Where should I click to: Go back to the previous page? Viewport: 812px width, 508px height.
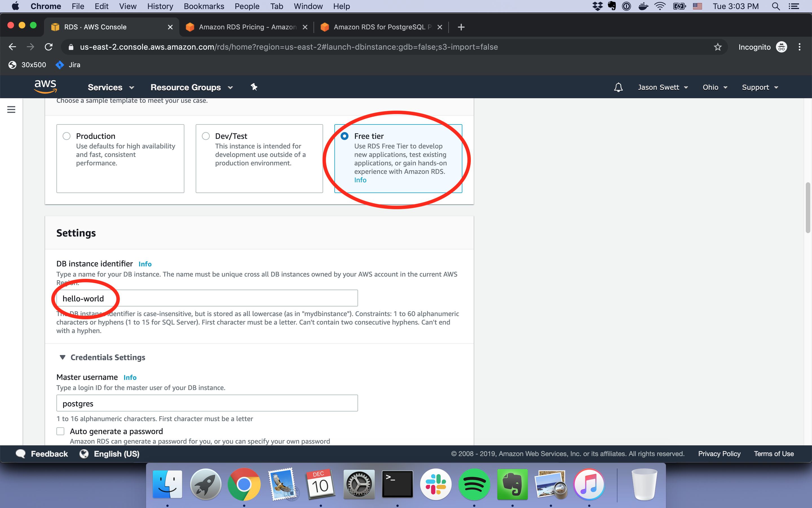pos(12,47)
